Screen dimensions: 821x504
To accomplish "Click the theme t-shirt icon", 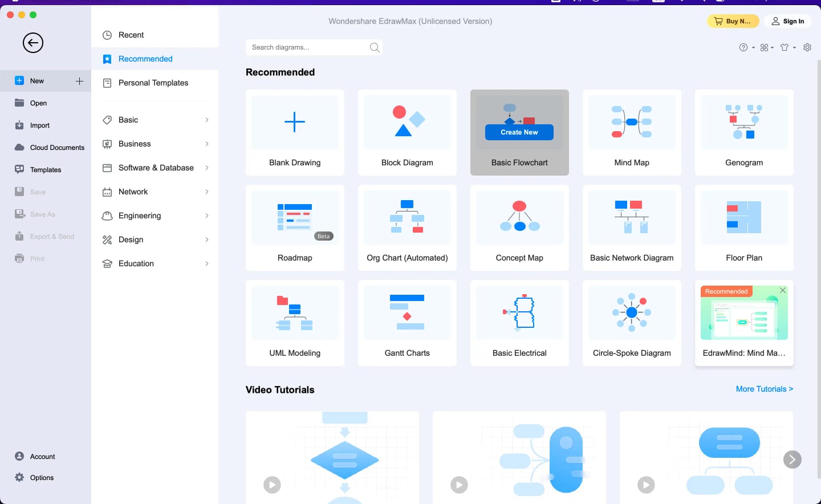I will (x=784, y=47).
